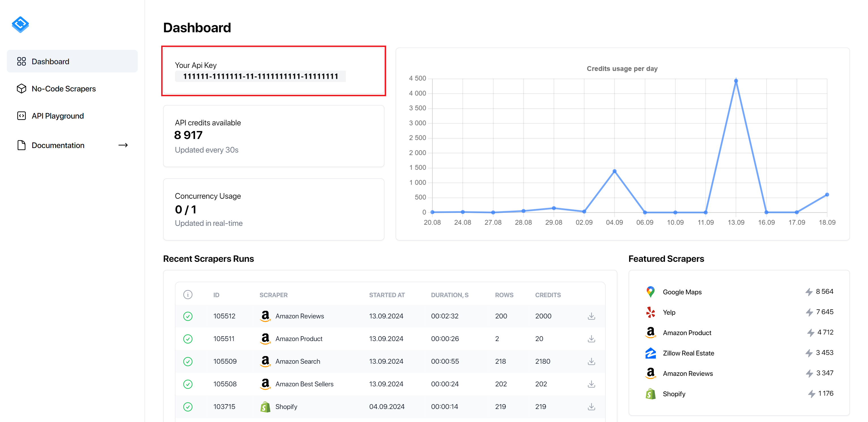This screenshot has height=422, width=868.
Task: Click the DURATION, S column header
Action: [x=450, y=295]
